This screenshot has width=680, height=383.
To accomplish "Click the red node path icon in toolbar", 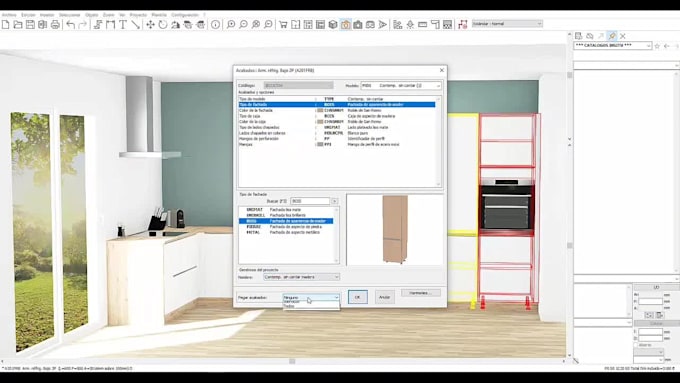I will 463,25.
